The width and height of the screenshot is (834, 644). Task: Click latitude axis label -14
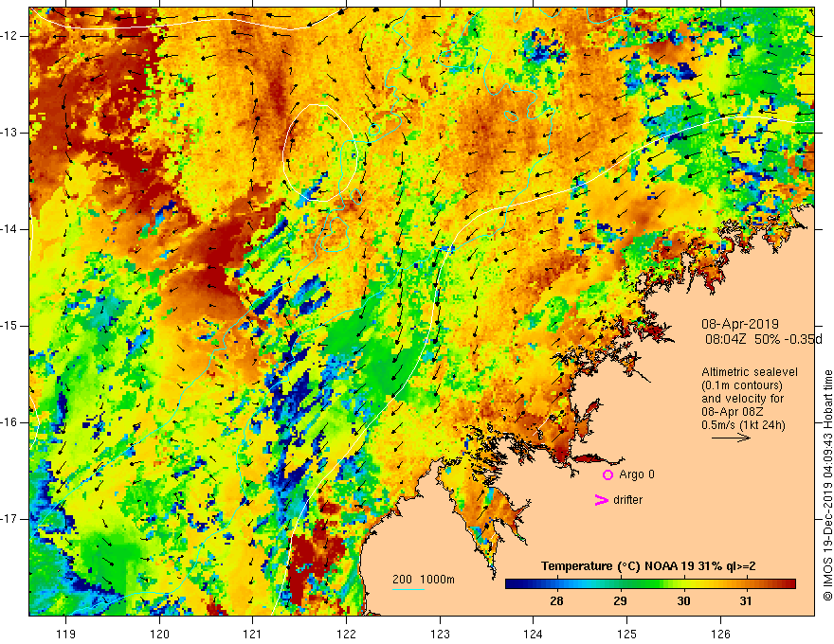click(x=9, y=229)
